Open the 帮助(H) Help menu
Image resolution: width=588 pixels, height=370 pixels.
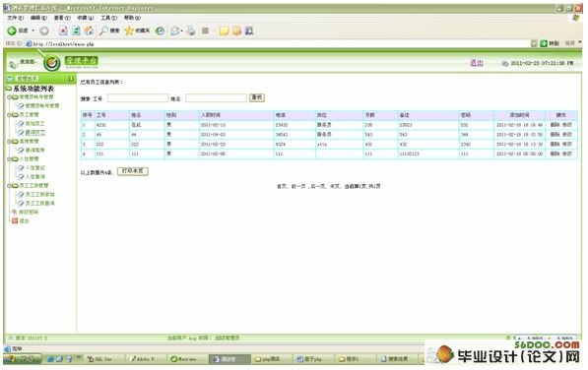coord(132,18)
